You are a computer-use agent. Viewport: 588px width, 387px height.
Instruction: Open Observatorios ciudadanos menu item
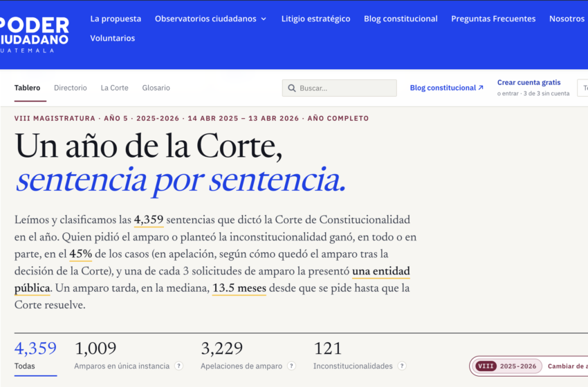[x=205, y=19]
